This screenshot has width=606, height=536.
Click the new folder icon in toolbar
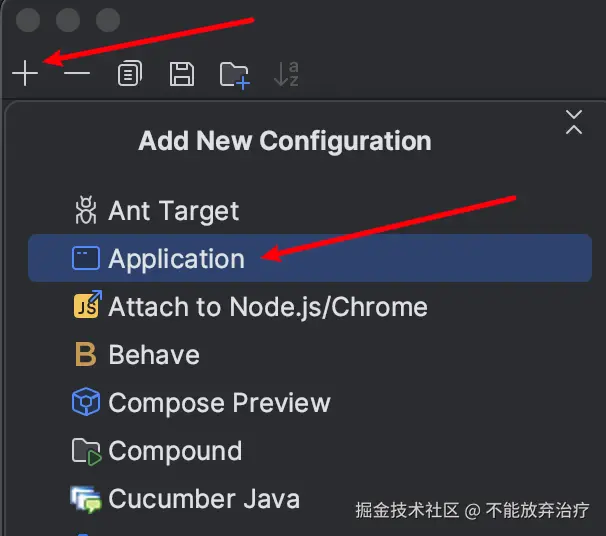coord(235,75)
